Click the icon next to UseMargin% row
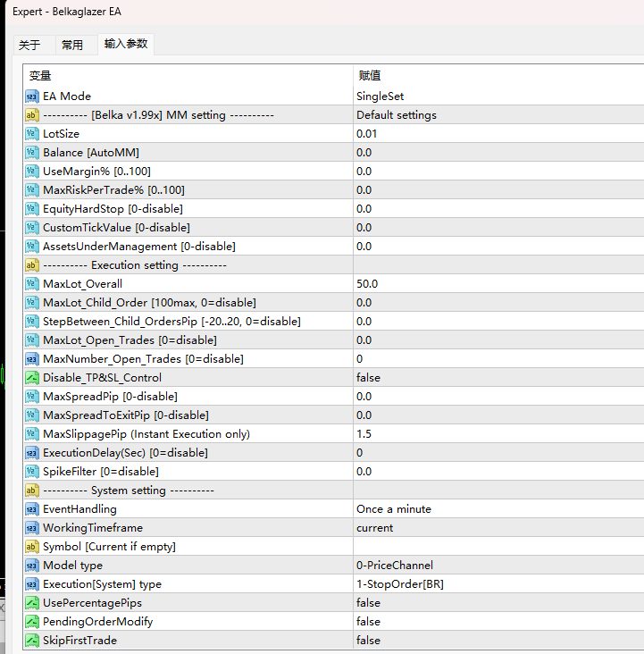644x654 pixels. tap(31, 172)
